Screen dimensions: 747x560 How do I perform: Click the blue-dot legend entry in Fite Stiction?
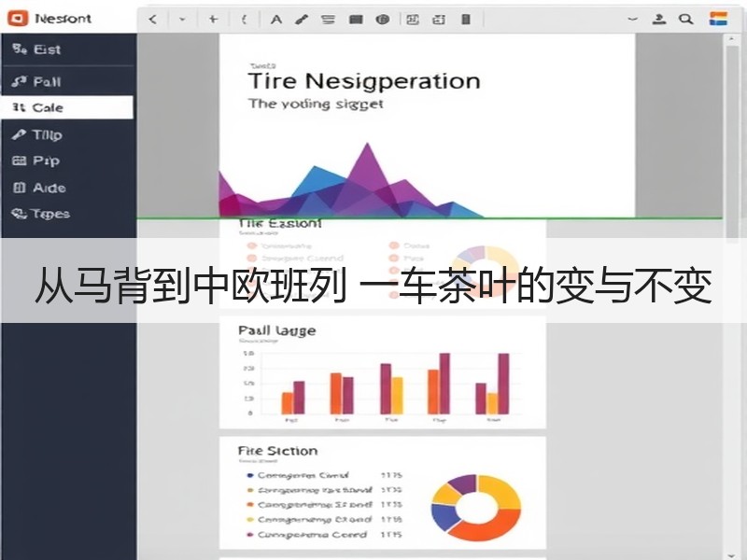(x=325, y=475)
